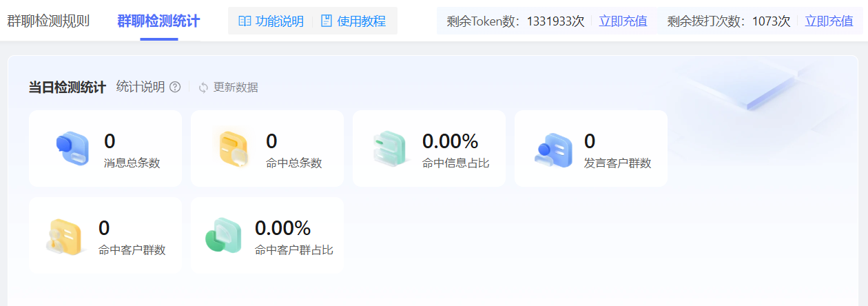Click the document icon beside 使用教程
Image resolution: width=868 pixels, height=306 pixels.
coord(327,21)
